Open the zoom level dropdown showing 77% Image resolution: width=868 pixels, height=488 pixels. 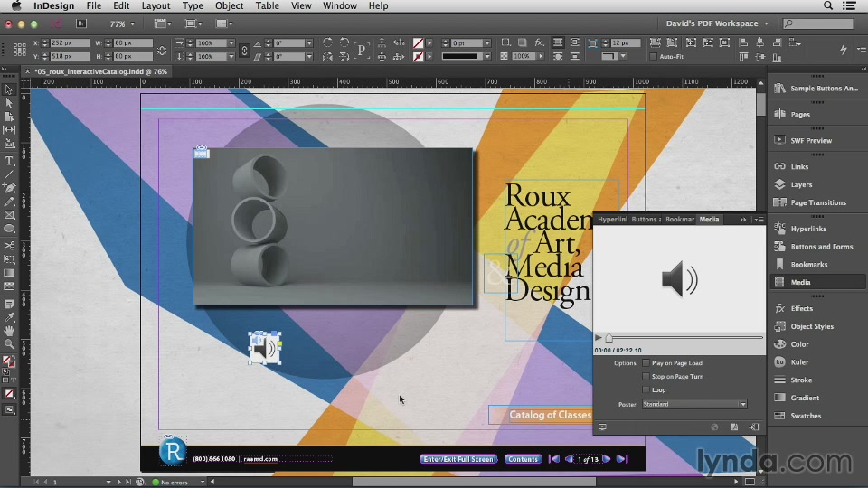point(132,23)
